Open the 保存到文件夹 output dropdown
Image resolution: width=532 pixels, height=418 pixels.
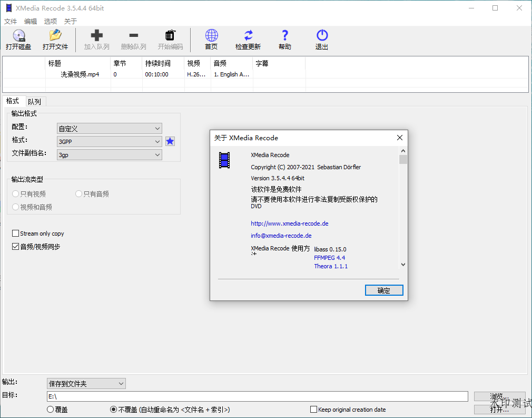point(86,384)
